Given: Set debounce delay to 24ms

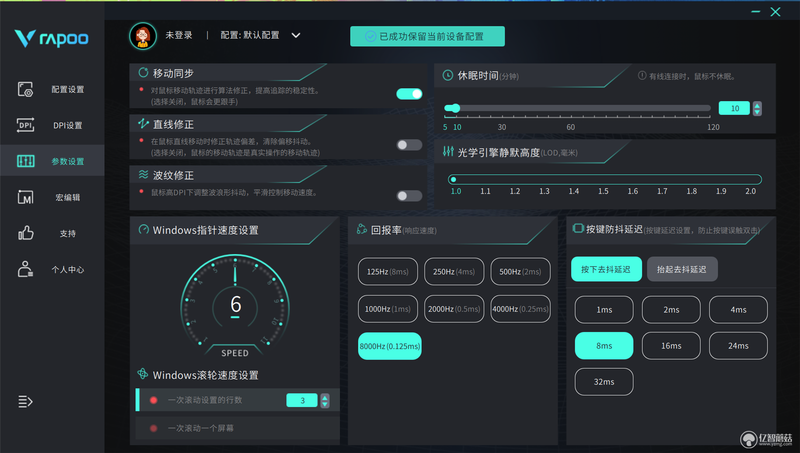Looking at the screenshot, I should pyautogui.click(x=738, y=346).
